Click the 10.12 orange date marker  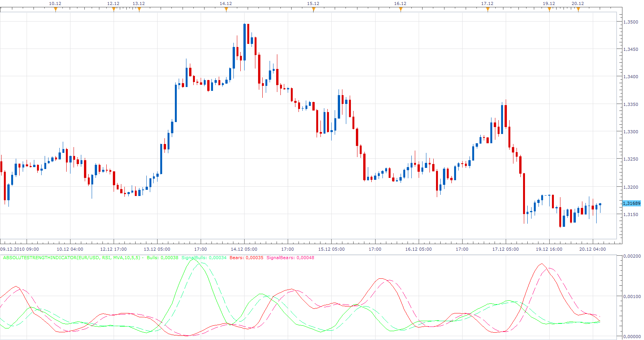coord(55,10)
